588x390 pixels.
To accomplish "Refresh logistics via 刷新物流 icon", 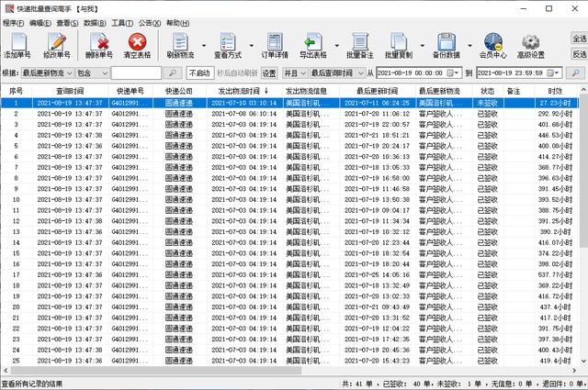I will (180, 46).
